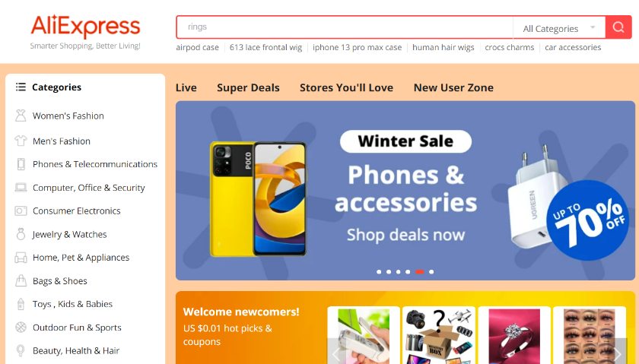Select the third carousel dot indicator
639x364 pixels.
coord(398,271)
